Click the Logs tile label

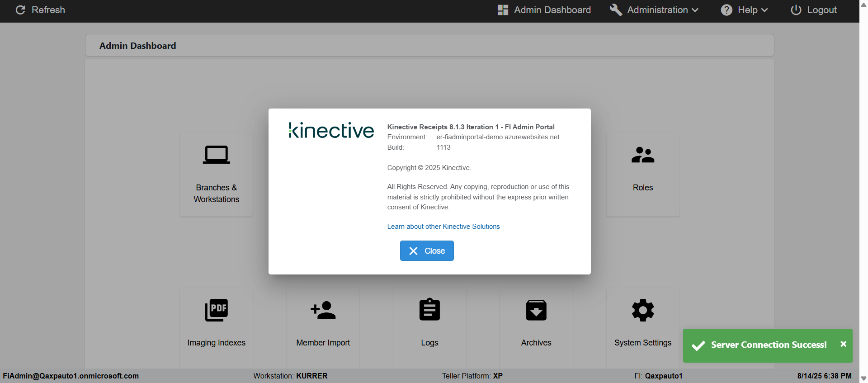(429, 343)
